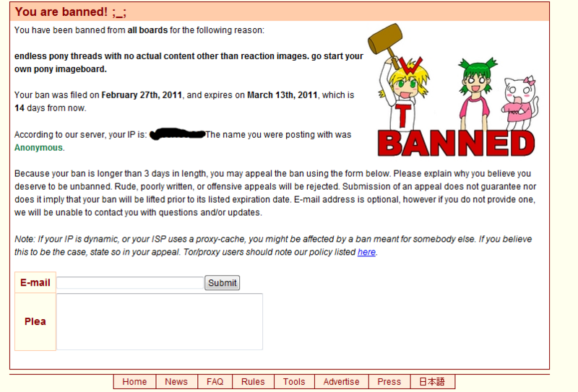
Task: Open the FAQ page
Action: 215,382
